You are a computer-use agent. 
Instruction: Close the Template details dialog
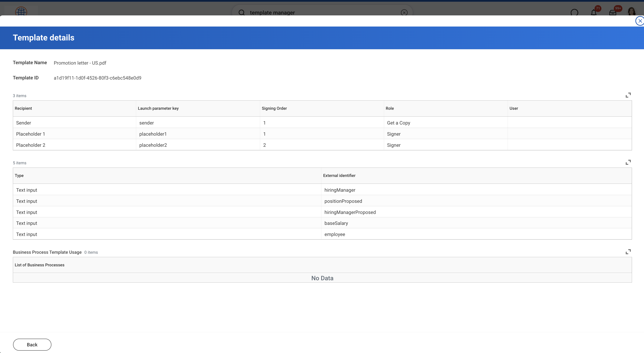(640, 21)
